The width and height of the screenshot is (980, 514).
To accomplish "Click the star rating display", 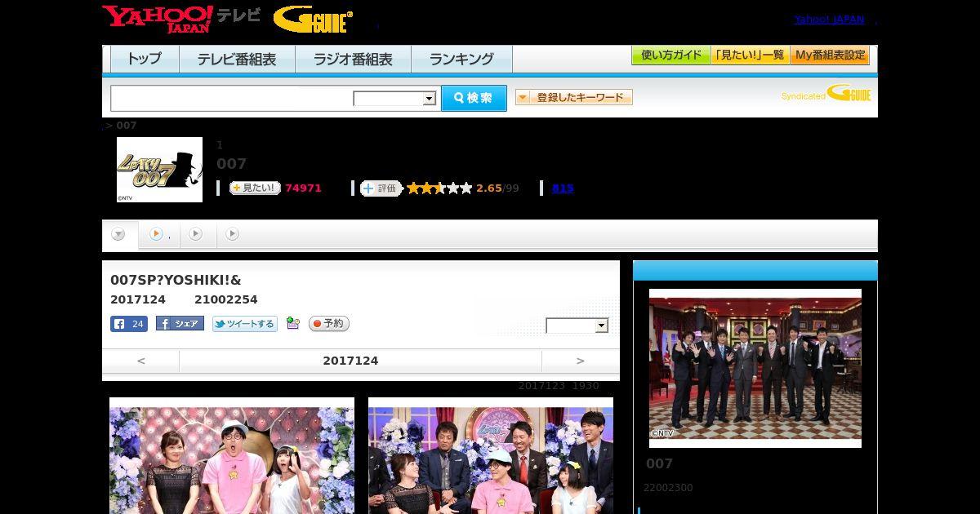I will [x=439, y=188].
